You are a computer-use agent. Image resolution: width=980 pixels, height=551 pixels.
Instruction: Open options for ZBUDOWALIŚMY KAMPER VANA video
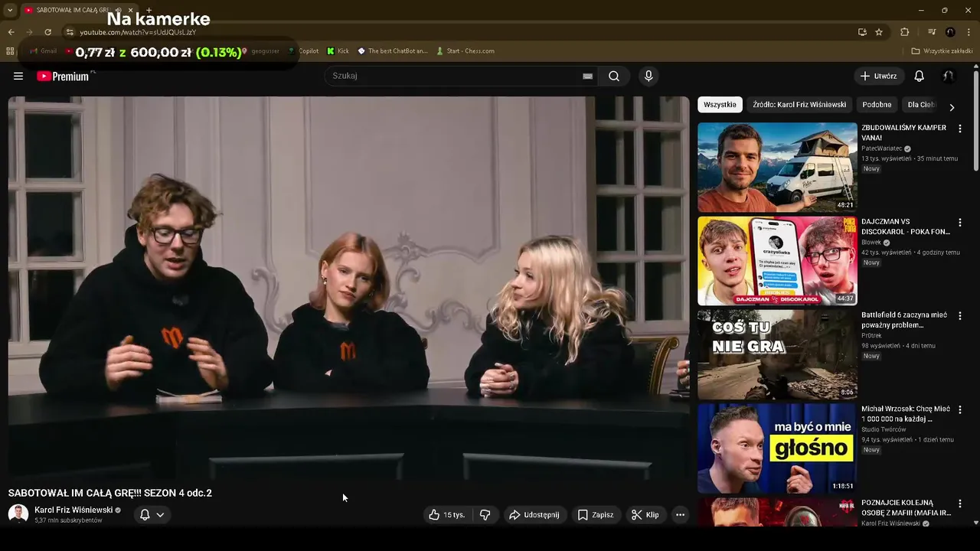pos(959,129)
